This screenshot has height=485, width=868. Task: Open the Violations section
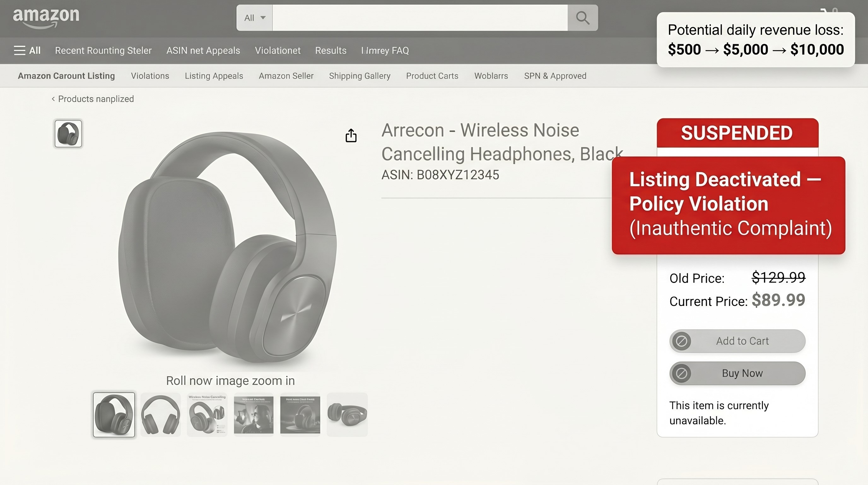(150, 76)
